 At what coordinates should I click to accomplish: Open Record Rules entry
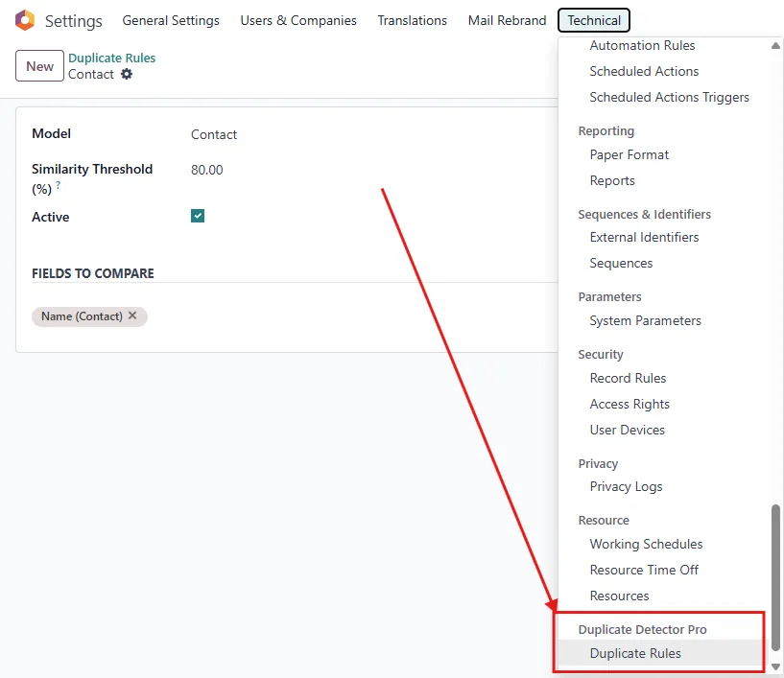(x=628, y=378)
